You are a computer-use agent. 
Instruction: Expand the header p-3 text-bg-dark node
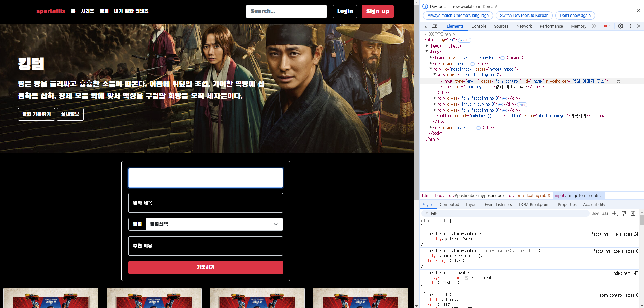(431, 57)
